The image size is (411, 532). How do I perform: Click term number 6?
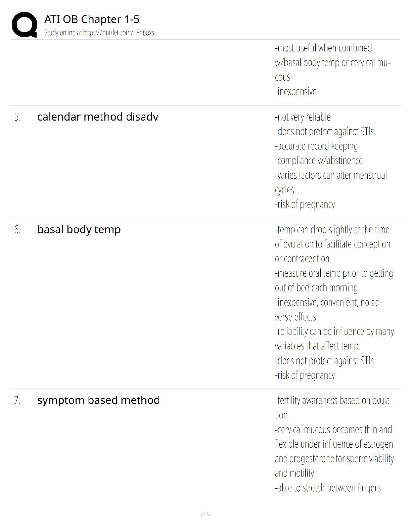[17, 230]
